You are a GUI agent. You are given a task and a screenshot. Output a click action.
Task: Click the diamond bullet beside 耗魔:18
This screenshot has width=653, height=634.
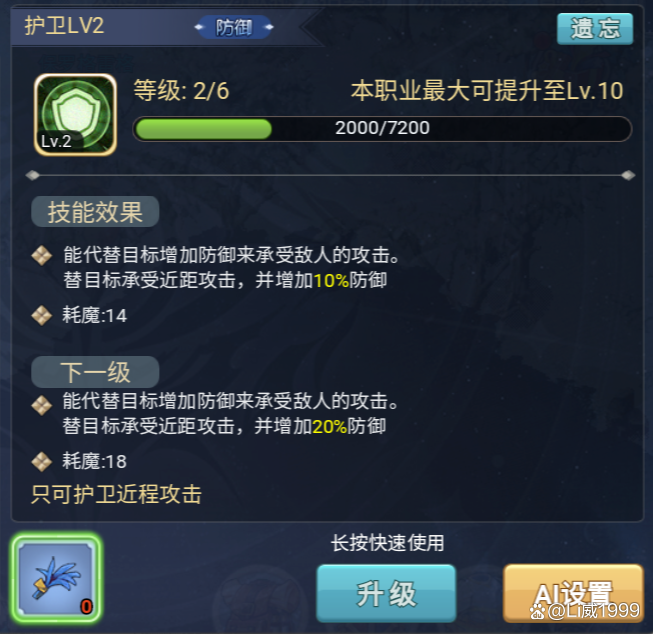[42, 462]
